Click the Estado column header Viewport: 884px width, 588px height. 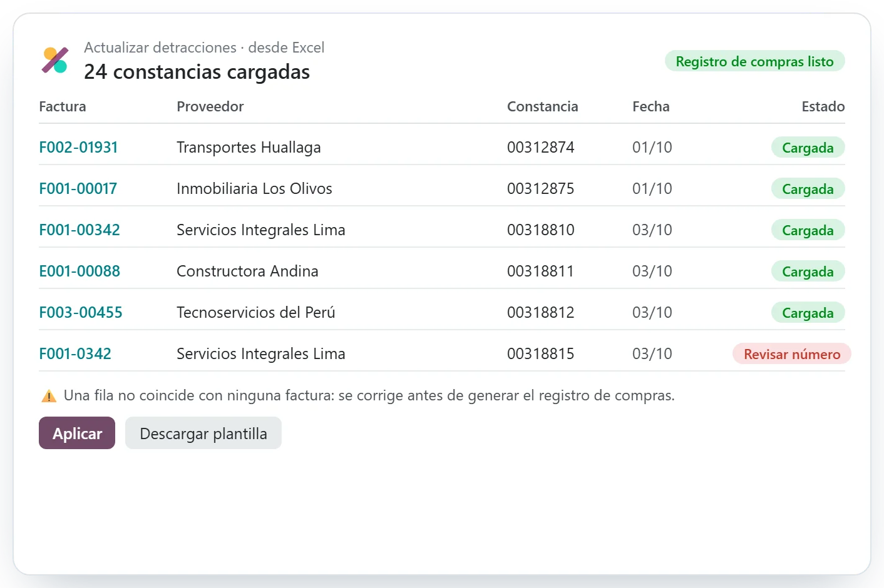[823, 106]
